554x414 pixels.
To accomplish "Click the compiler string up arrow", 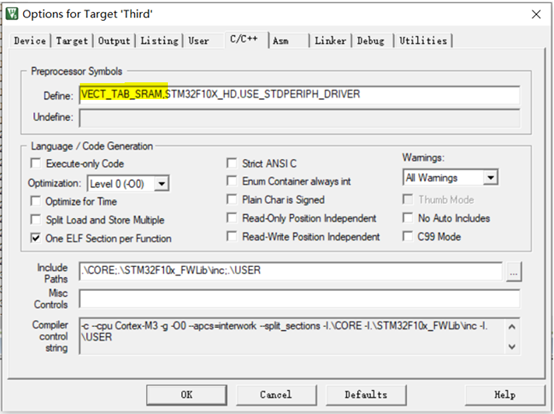I will 512,327.
